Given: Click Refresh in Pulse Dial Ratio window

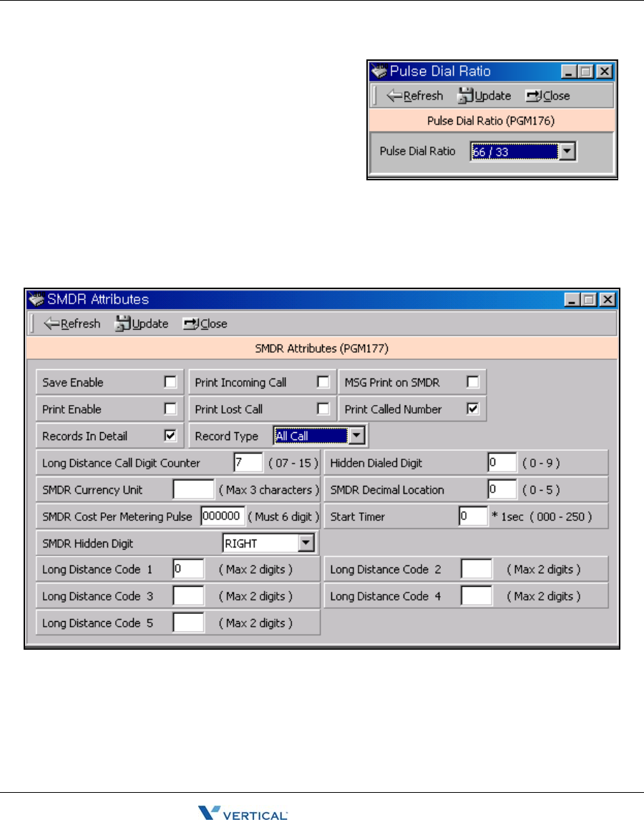Looking at the screenshot, I should [x=415, y=96].
